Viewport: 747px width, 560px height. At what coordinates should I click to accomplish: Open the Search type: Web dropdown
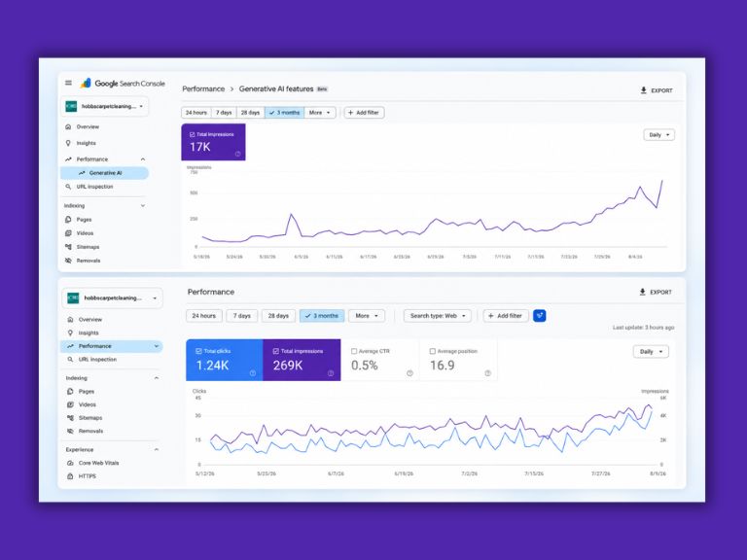[438, 316]
